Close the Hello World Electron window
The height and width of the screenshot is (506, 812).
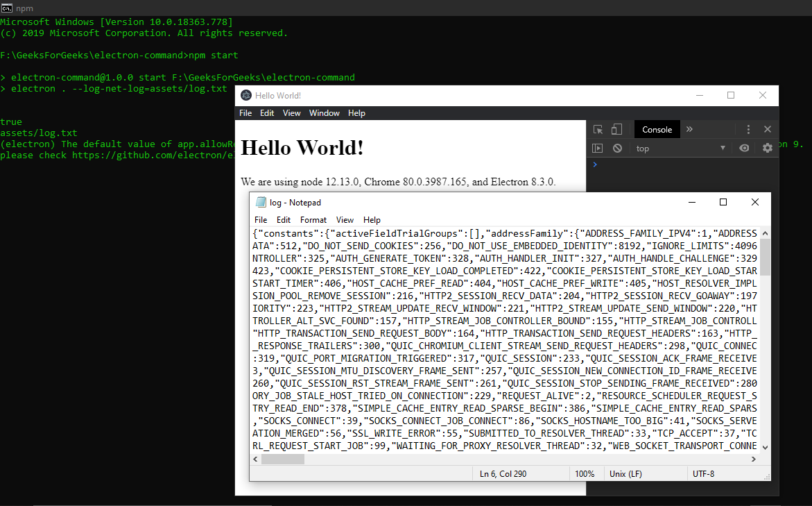click(762, 95)
